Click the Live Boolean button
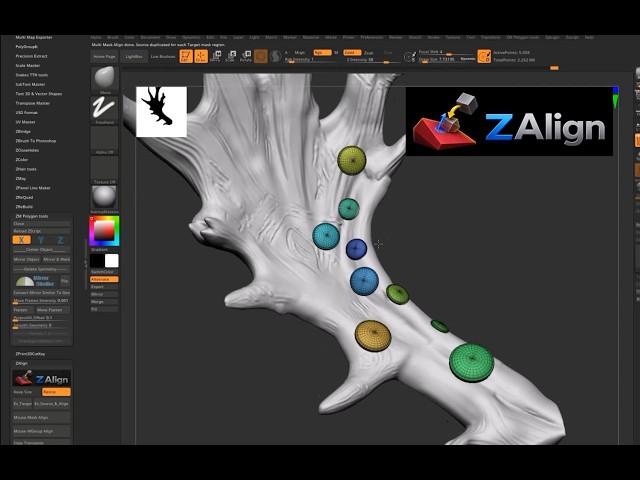 click(x=163, y=57)
